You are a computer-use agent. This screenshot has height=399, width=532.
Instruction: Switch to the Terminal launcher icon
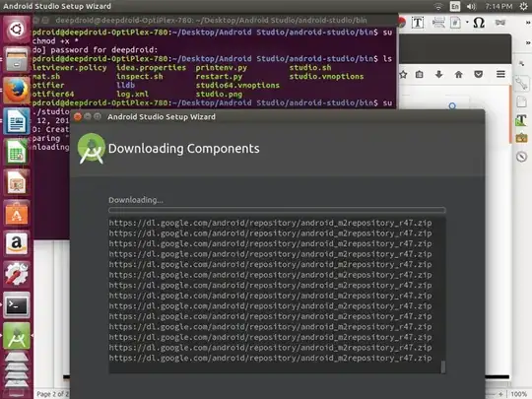[x=17, y=305]
